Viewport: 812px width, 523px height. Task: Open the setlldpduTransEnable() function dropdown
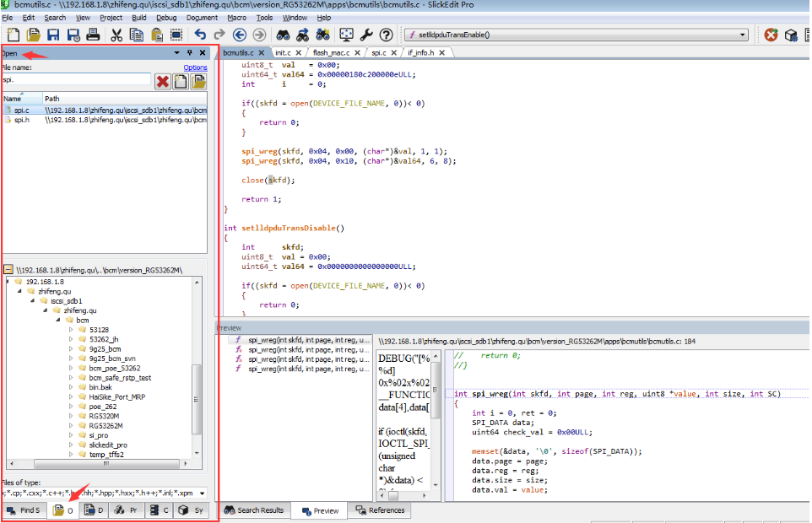click(x=743, y=35)
